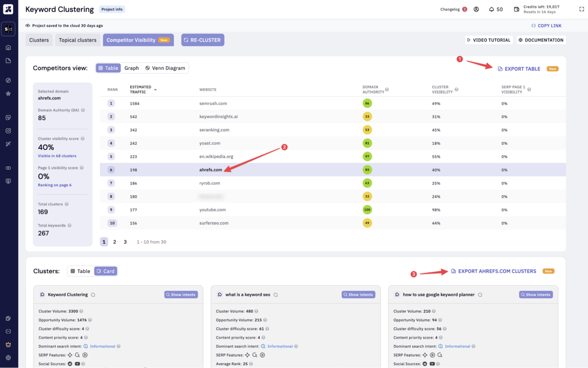Select the keywordinsights.ai row
Viewport: 588px width, 368px height.
pyautogui.click(x=333, y=116)
